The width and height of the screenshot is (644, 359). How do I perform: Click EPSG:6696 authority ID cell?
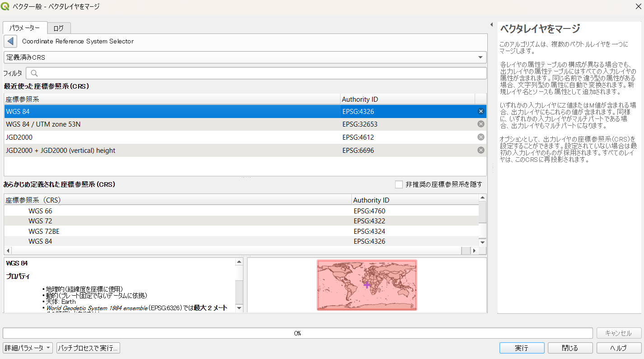[x=358, y=150]
